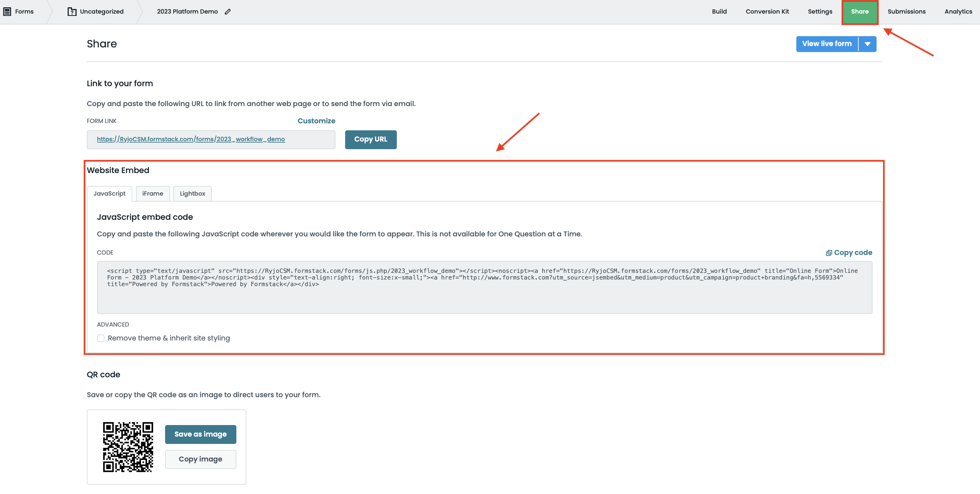Open the Submissions tab
This screenshot has height=494, width=980.
pyautogui.click(x=906, y=11)
